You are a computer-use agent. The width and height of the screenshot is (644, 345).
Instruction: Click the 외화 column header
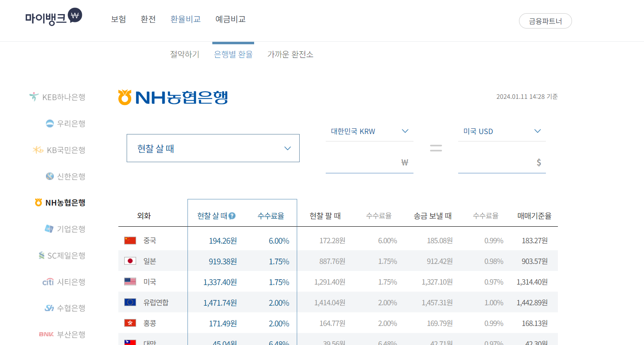(144, 216)
